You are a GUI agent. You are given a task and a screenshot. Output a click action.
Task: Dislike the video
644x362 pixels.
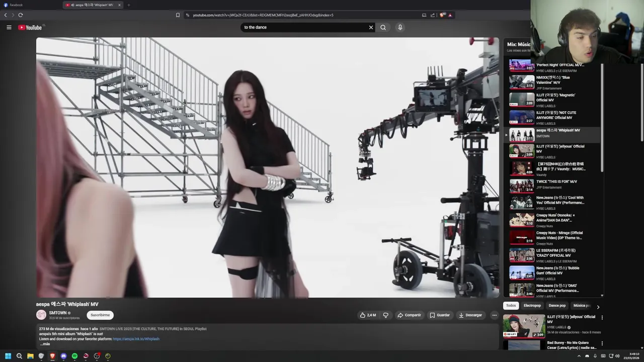tap(385, 315)
